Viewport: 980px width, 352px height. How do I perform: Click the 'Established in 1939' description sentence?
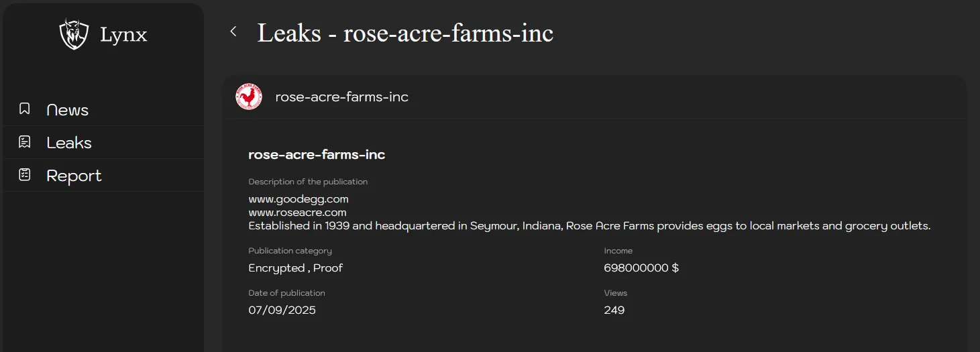[589, 226]
